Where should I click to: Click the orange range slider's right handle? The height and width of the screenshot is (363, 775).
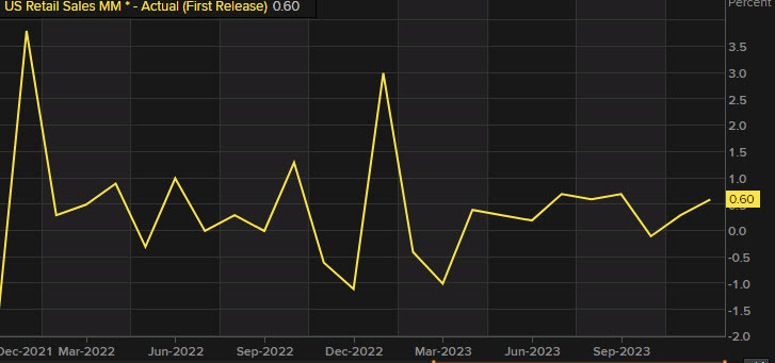click(724, 361)
